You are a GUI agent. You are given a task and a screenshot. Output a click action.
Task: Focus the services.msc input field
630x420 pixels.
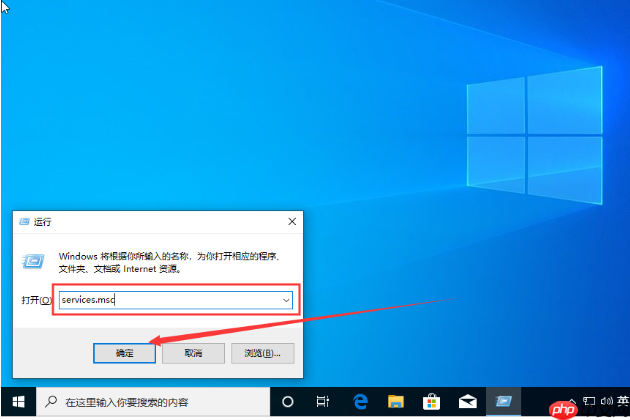click(176, 300)
